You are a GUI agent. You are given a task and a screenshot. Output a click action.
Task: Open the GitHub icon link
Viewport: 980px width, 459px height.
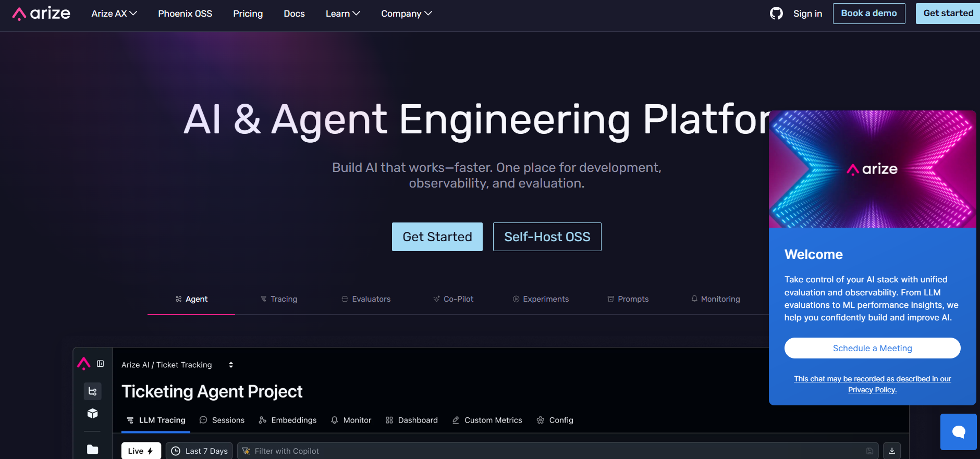[x=776, y=14]
